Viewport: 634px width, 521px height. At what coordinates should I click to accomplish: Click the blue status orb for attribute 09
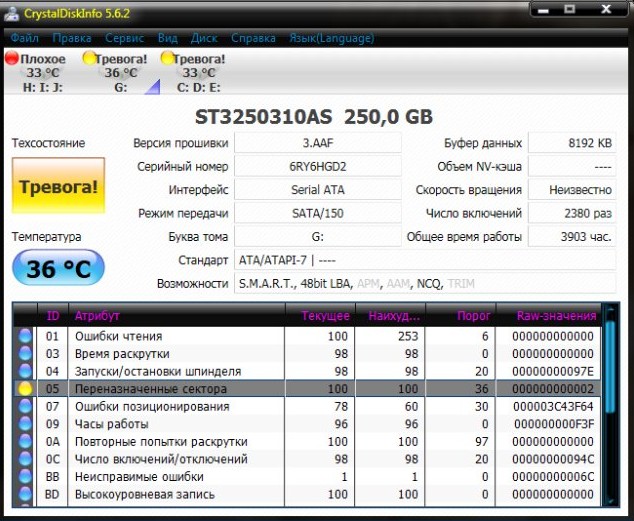click(x=25, y=424)
